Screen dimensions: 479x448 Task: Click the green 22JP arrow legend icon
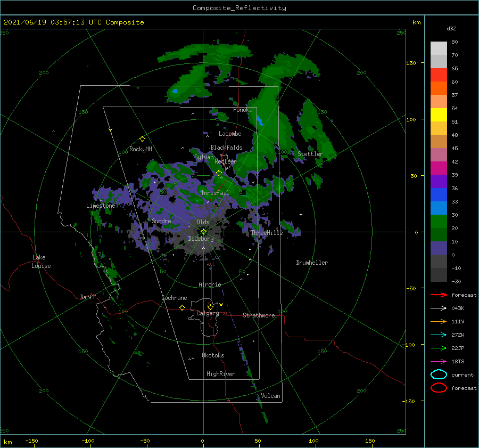pyautogui.click(x=439, y=348)
